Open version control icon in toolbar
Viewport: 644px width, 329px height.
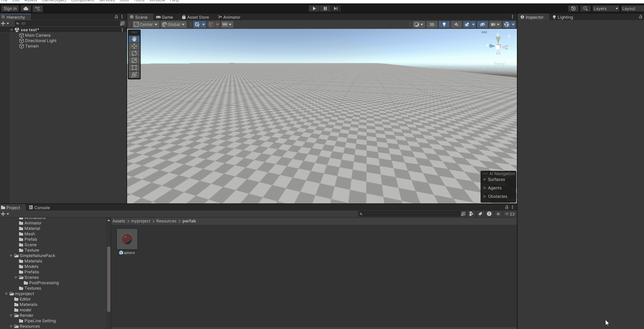(37, 8)
